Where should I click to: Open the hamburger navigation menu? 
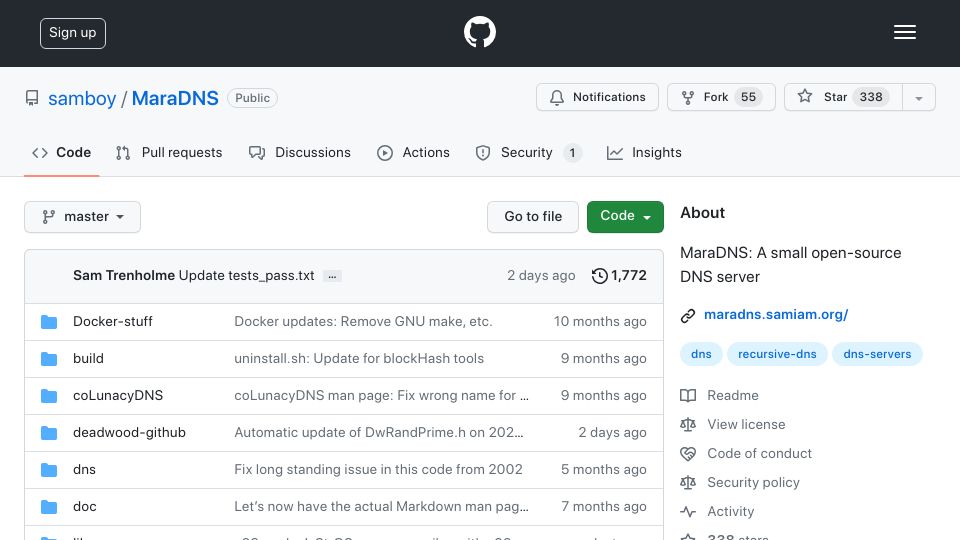[904, 32]
